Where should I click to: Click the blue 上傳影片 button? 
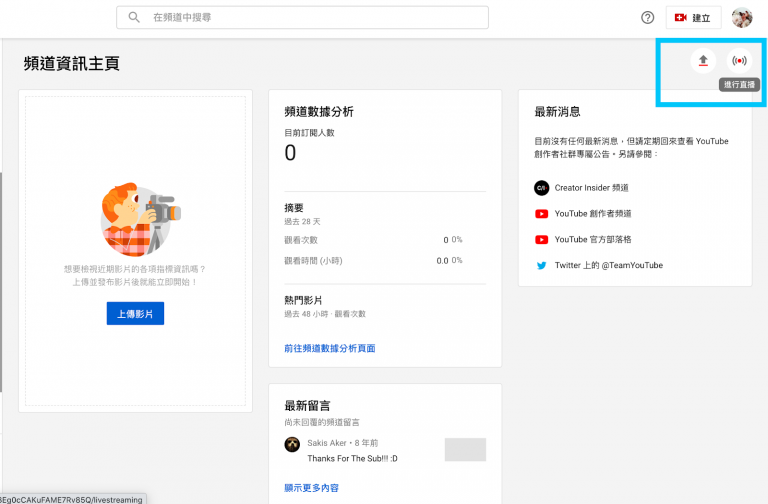click(x=135, y=313)
